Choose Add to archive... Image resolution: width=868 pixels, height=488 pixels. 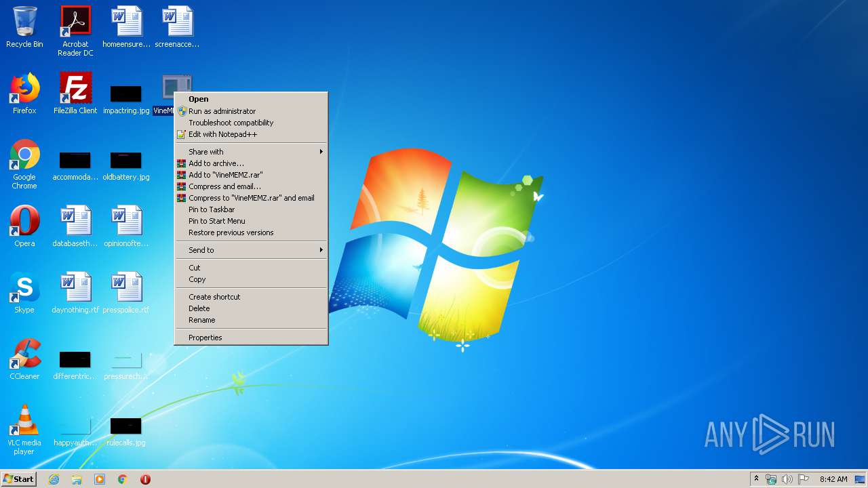252,163
